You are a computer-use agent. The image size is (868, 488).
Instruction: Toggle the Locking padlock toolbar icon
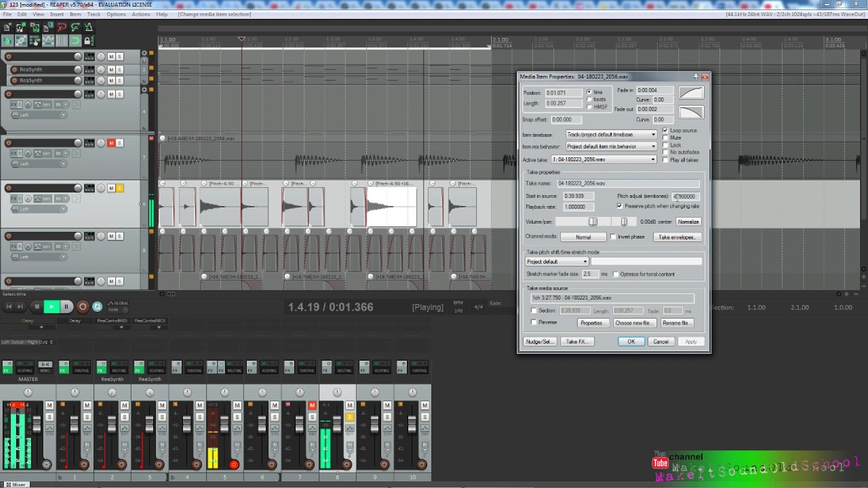[89, 41]
